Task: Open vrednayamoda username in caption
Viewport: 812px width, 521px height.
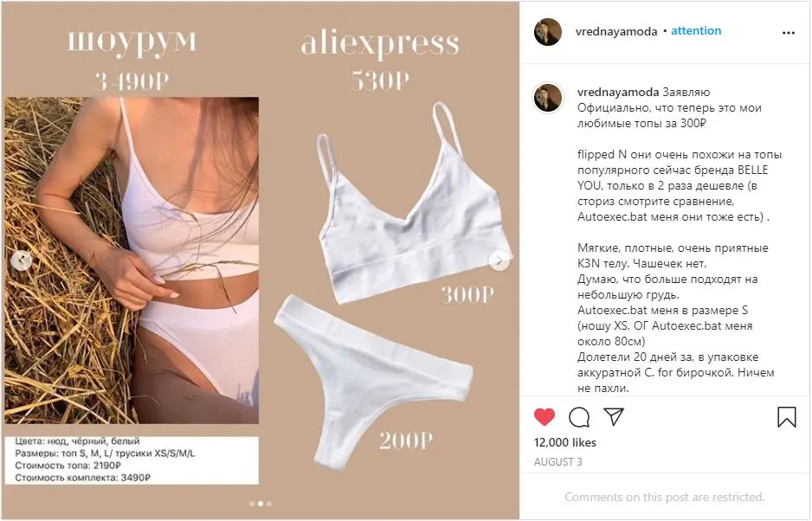Action: [x=618, y=93]
